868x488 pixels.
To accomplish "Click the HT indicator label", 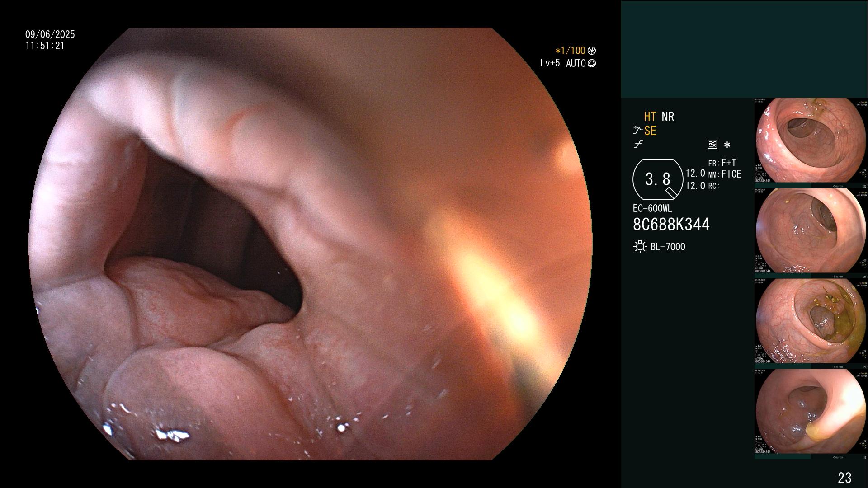I will tap(650, 117).
